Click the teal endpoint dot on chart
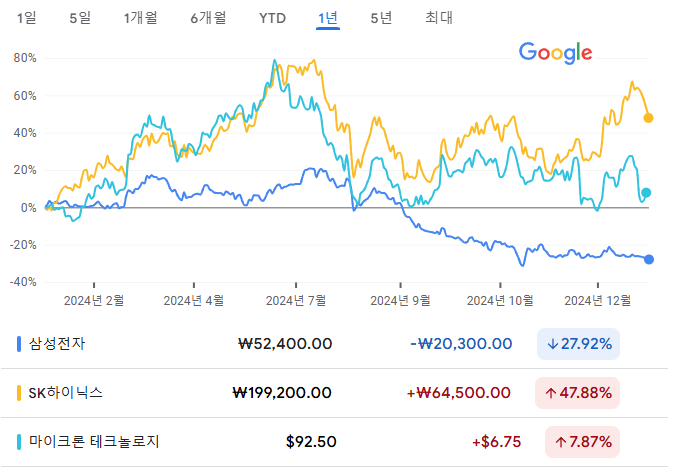This screenshot has height=472, width=675. click(x=646, y=193)
